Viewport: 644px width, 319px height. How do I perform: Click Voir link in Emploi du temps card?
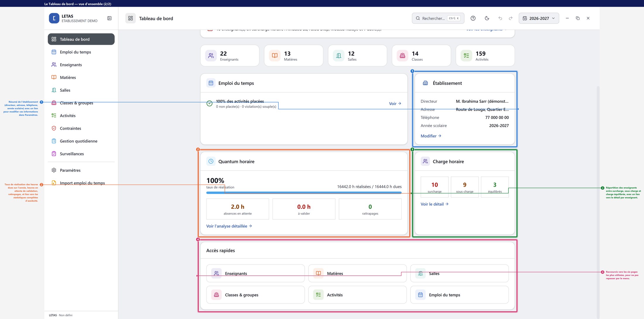coord(395,104)
